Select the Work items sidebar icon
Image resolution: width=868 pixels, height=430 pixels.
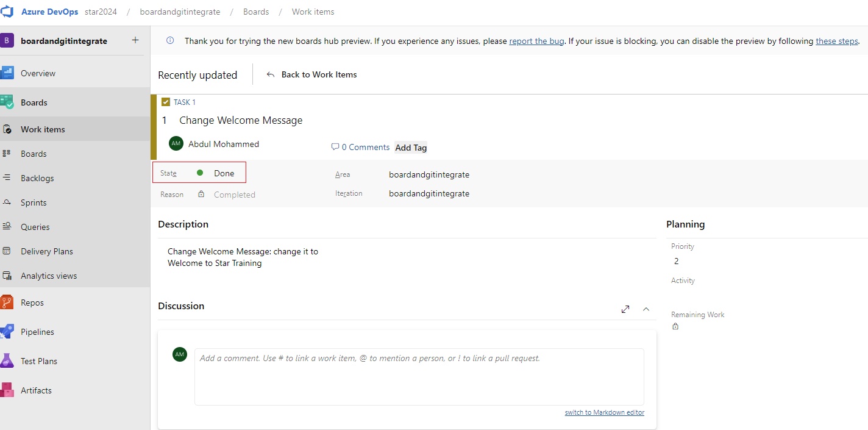(x=7, y=129)
